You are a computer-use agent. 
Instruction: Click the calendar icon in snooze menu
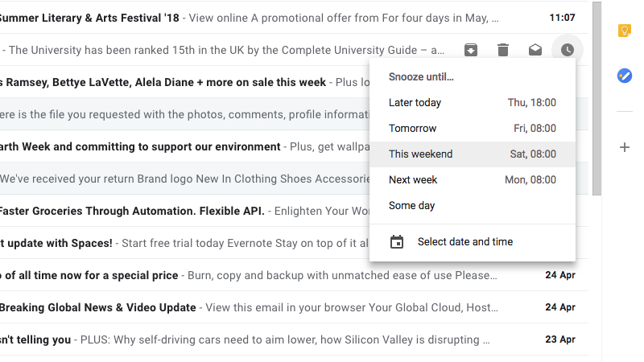tap(397, 242)
